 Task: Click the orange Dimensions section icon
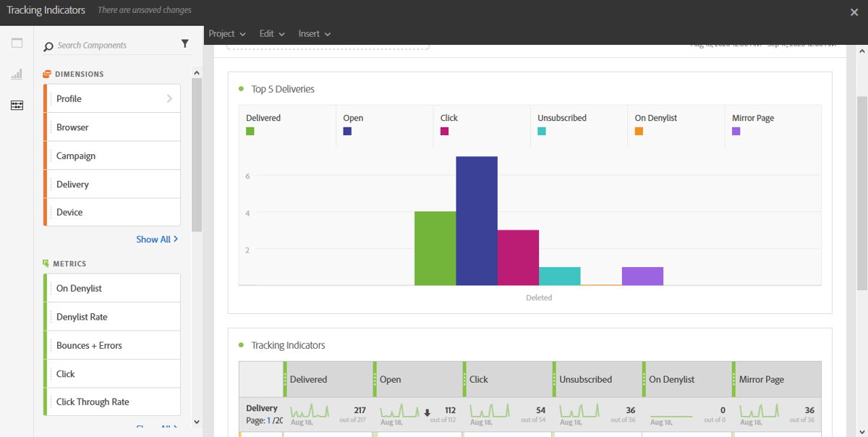pos(47,73)
